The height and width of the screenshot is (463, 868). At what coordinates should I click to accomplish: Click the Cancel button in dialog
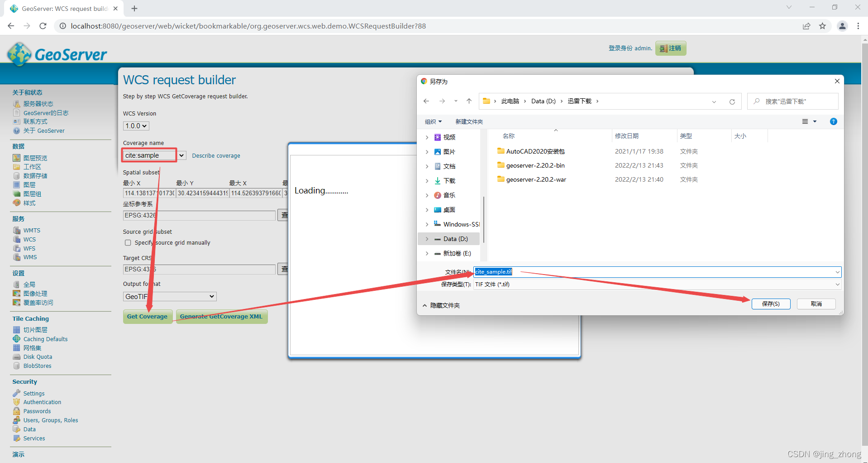816,304
